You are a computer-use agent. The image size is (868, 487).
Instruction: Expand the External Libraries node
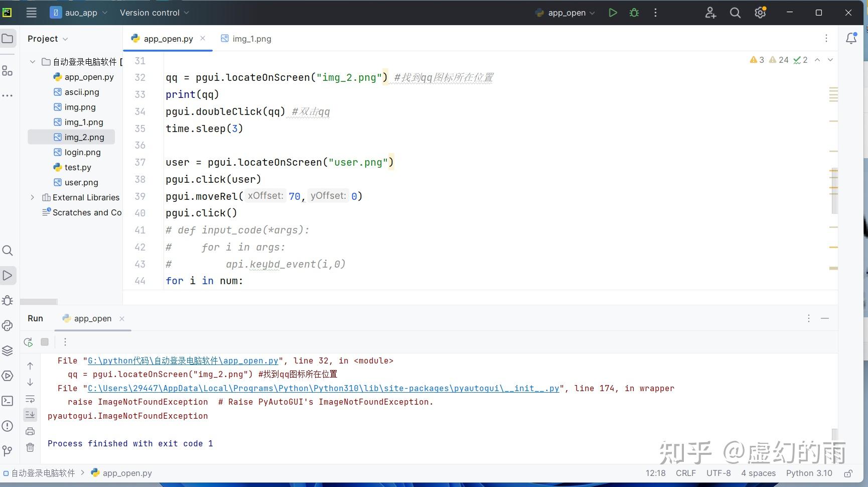point(32,197)
